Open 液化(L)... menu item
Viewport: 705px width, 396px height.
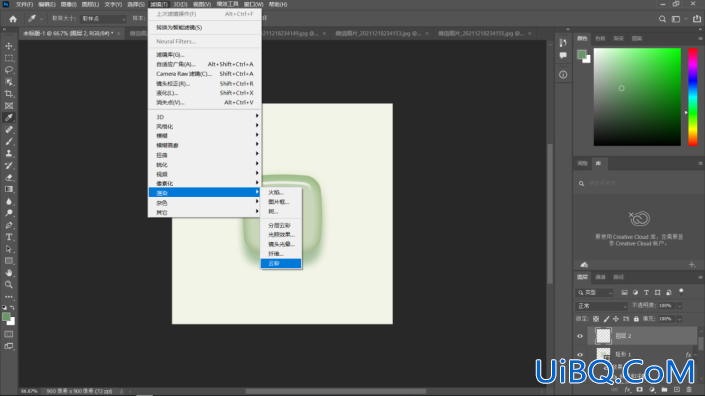(x=205, y=93)
